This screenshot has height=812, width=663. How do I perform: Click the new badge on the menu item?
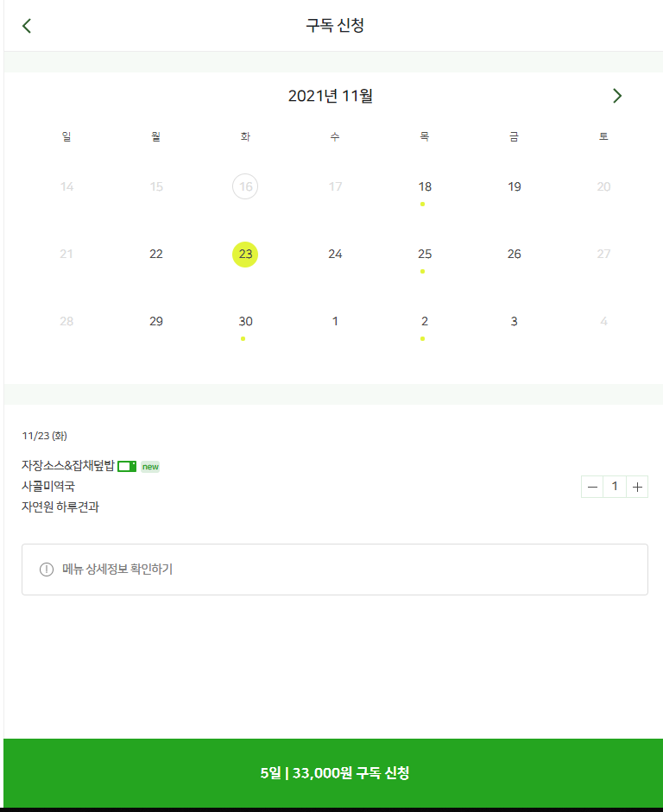pyautogui.click(x=150, y=467)
